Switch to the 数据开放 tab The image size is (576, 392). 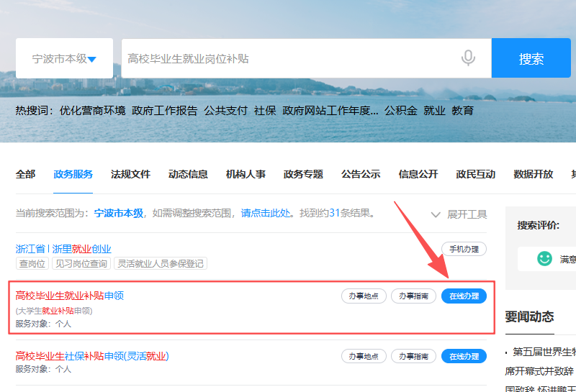pos(534,174)
